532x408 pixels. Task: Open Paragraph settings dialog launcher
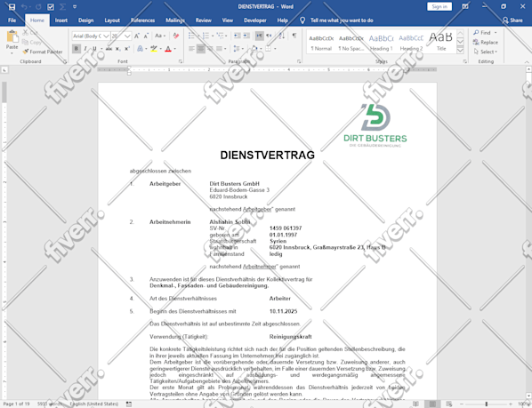click(299, 61)
